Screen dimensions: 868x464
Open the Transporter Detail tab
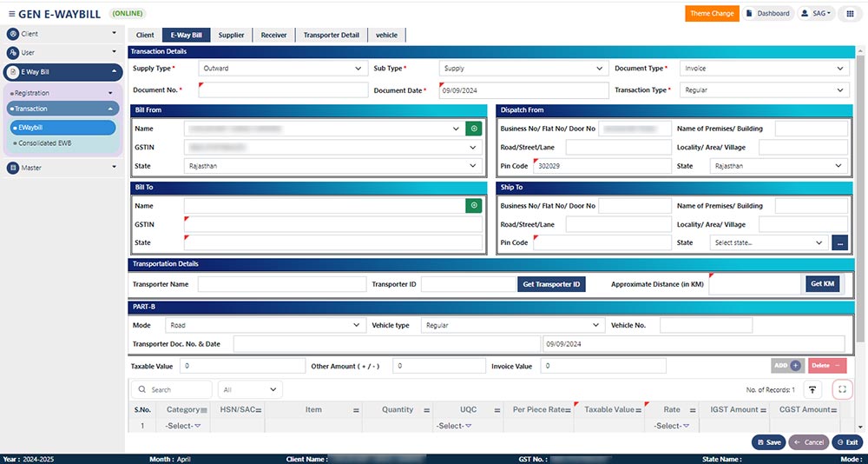[x=331, y=35]
